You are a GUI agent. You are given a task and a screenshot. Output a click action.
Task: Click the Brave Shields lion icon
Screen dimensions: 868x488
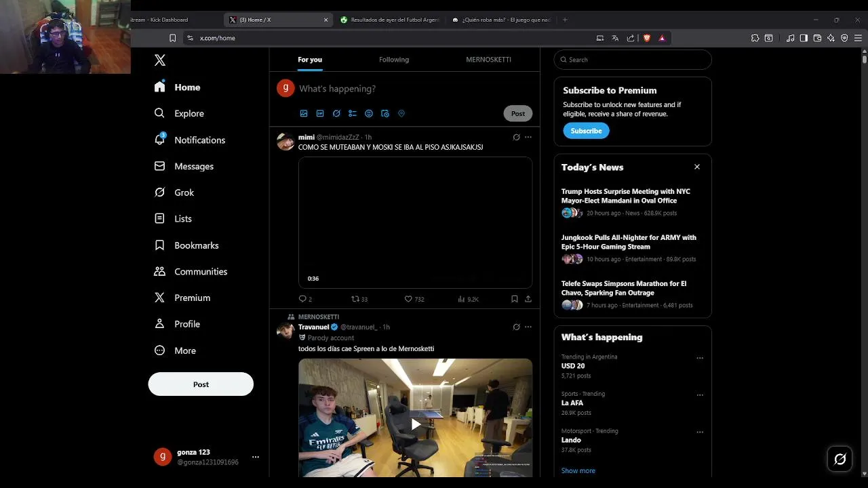pos(647,38)
